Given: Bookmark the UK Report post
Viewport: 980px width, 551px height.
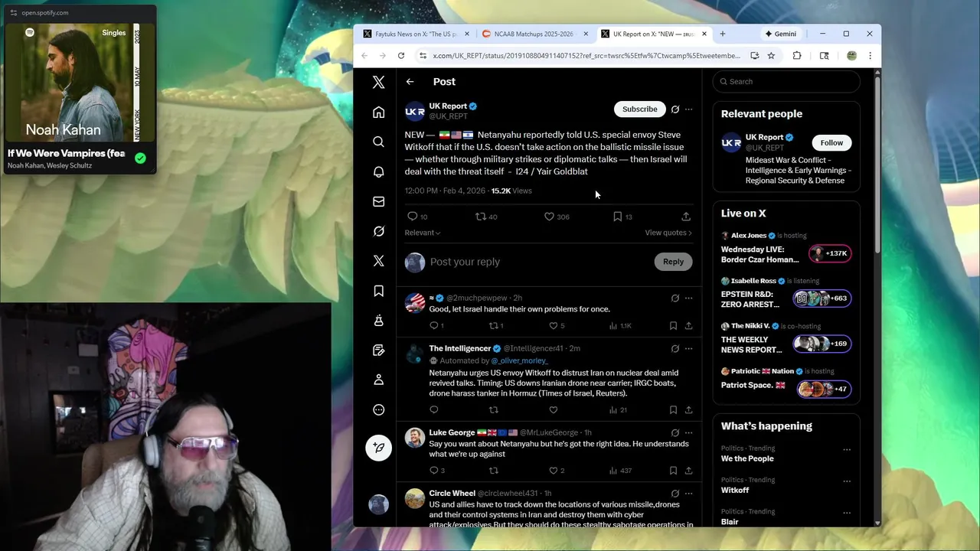Looking at the screenshot, I should tap(617, 217).
